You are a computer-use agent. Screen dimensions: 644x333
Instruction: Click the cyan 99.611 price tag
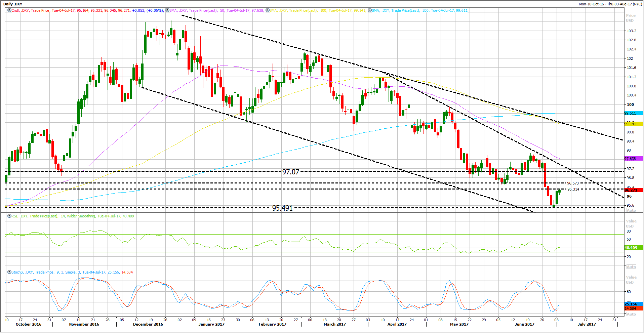634,113
